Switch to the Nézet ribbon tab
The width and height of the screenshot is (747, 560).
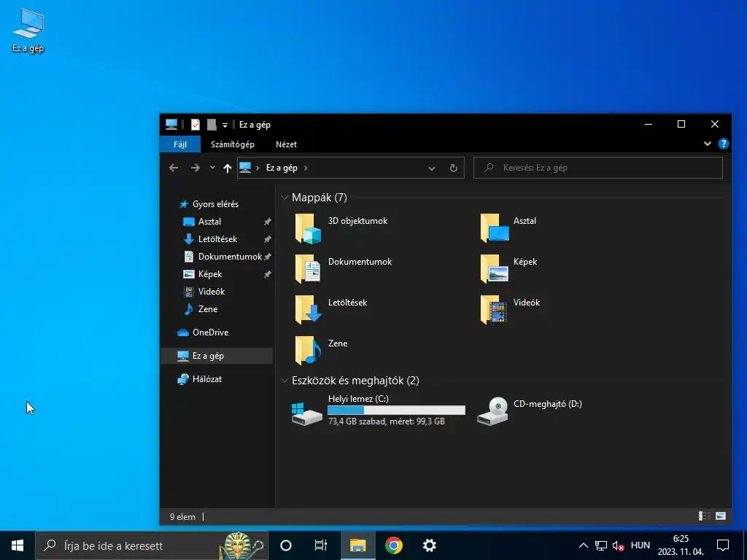pos(286,144)
